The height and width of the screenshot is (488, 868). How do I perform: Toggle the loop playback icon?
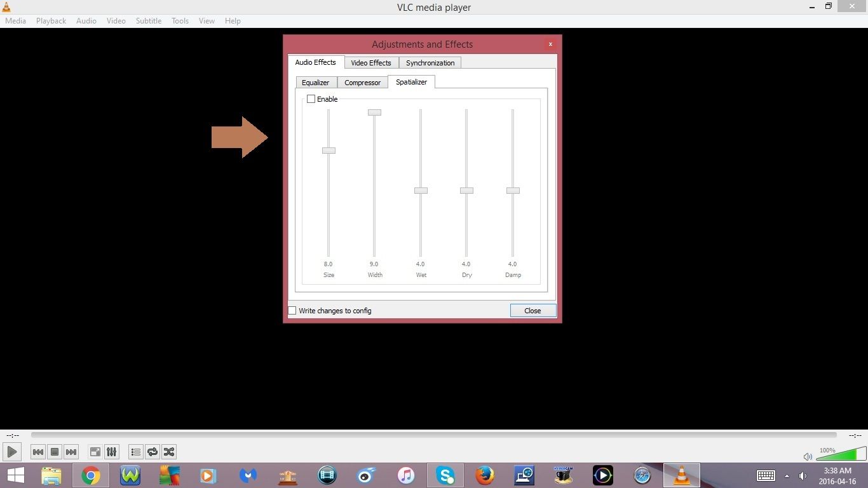point(152,452)
